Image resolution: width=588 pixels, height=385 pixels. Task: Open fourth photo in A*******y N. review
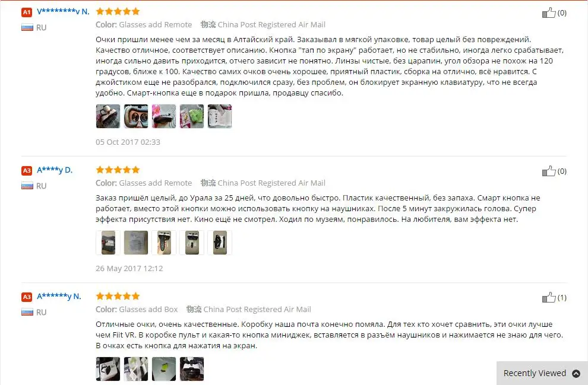tap(192, 369)
